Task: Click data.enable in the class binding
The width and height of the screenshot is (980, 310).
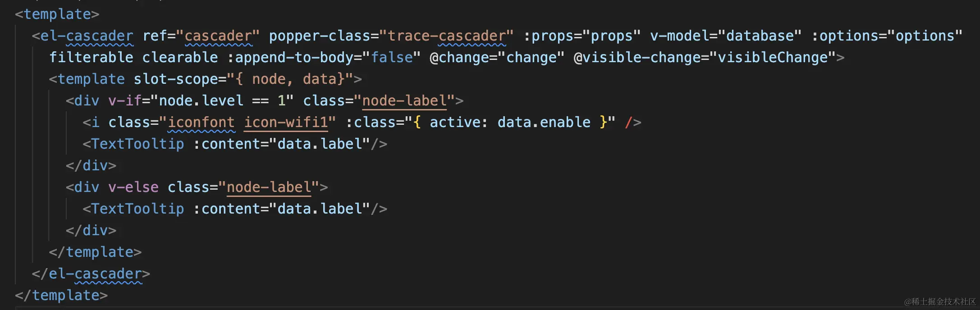Action: point(544,122)
